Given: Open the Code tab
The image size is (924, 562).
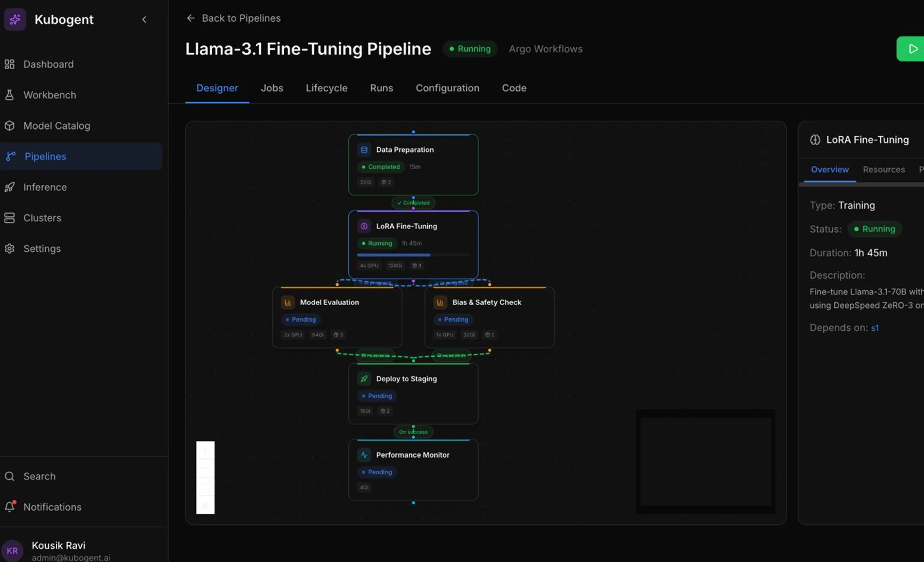Looking at the screenshot, I should (x=514, y=88).
